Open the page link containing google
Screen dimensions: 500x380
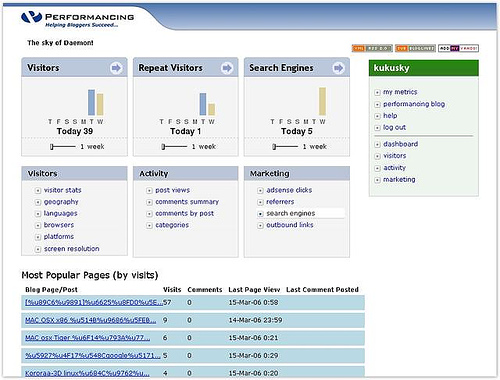pyautogui.click(x=93, y=356)
